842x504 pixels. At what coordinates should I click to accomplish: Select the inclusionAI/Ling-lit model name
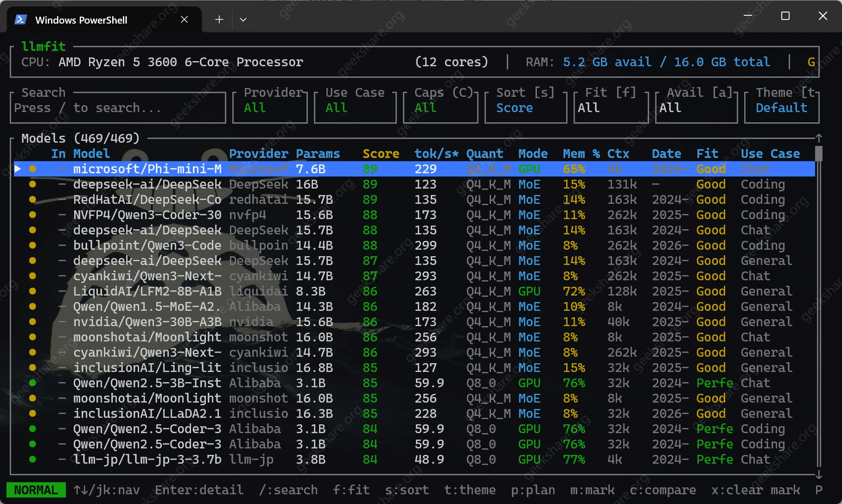coord(147,368)
